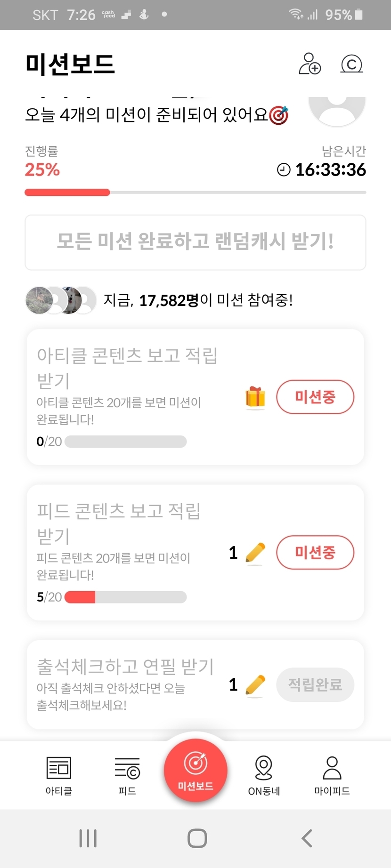Open the cash coin icon at top right
This screenshot has height=868, width=391.
[x=351, y=64]
